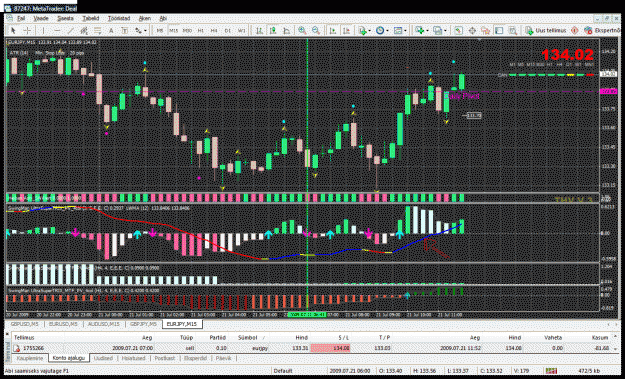
Task: Switch to GBPJPY,M5 chart tab
Action: pyautogui.click(x=143, y=324)
